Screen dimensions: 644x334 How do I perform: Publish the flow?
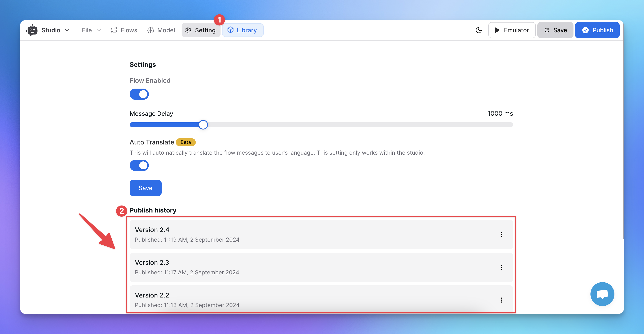(x=597, y=30)
